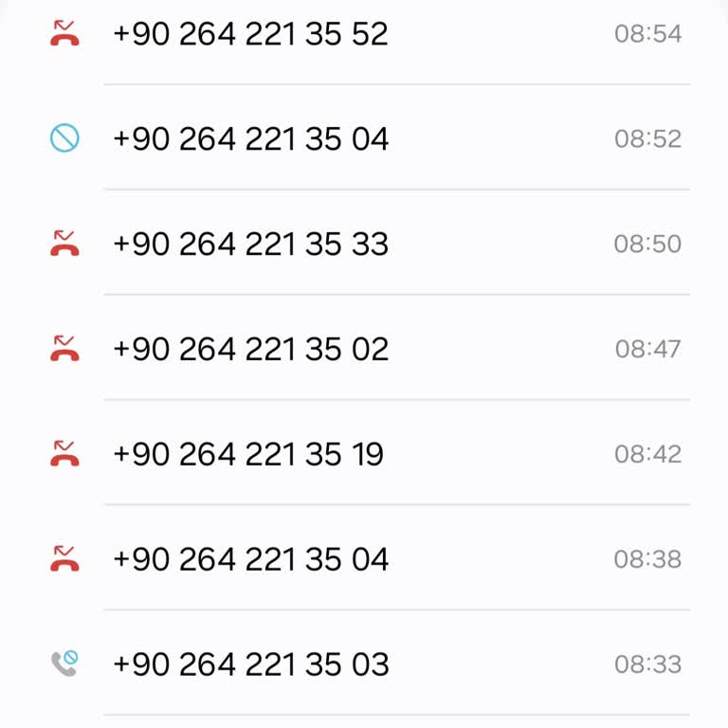Screen dimensions: 728x728
Task: Tap the missed call icon for the 08:50 call
Action: pos(64,244)
